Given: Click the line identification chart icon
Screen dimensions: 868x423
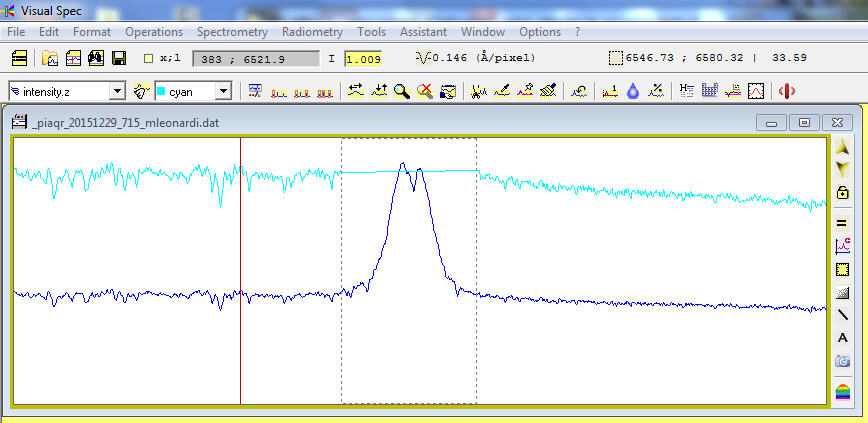Looking at the screenshot, I should pyautogui.click(x=732, y=91).
